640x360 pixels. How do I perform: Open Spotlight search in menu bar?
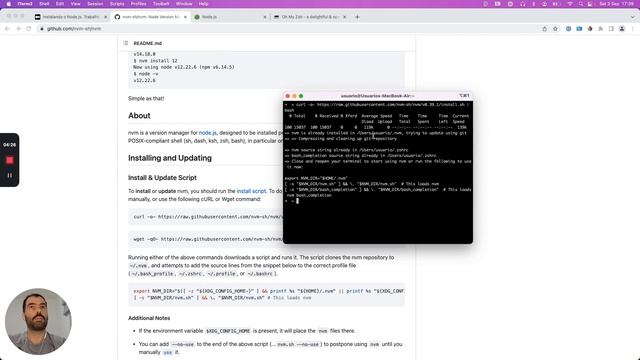pyautogui.click(x=580, y=4)
